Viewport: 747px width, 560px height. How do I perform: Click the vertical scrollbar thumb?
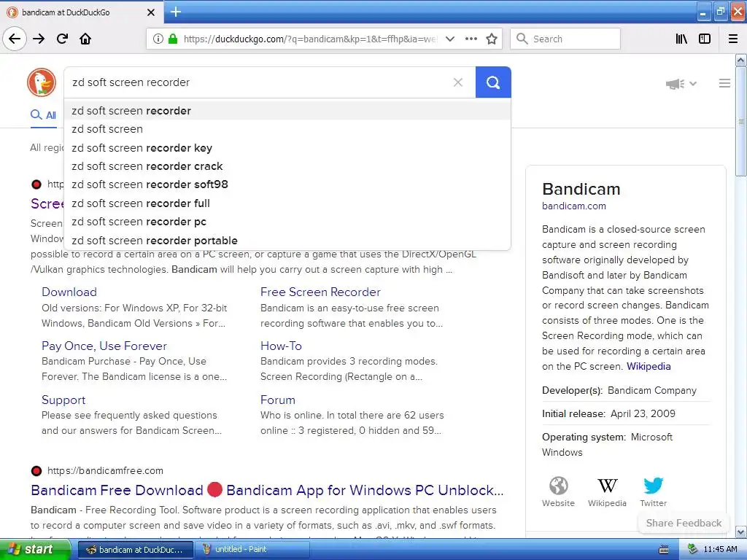(x=741, y=122)
